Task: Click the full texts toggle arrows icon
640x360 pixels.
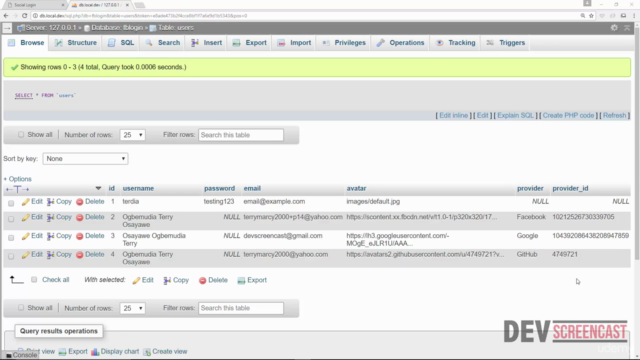Action: pyautogui.click(x=18, y=189)
